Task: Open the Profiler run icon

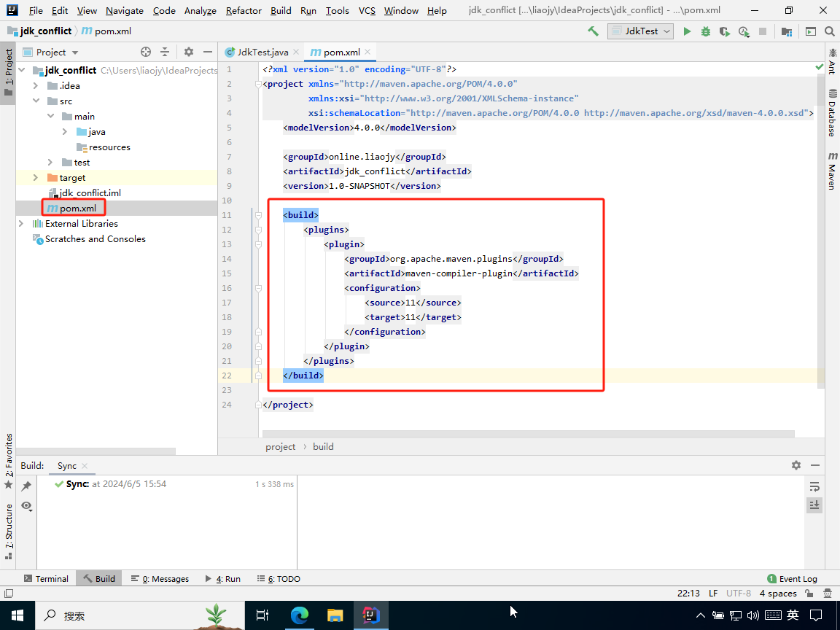Action: tap(744, 31)
